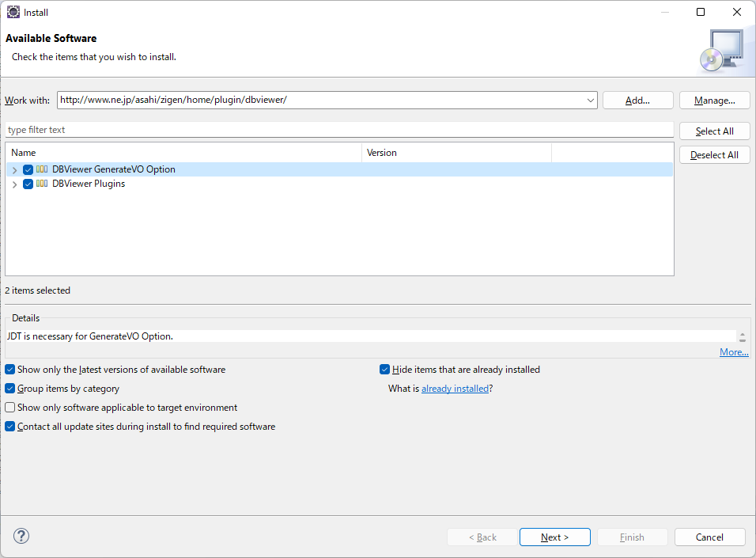Click the JDT is necessary details text

pos(90,336)
